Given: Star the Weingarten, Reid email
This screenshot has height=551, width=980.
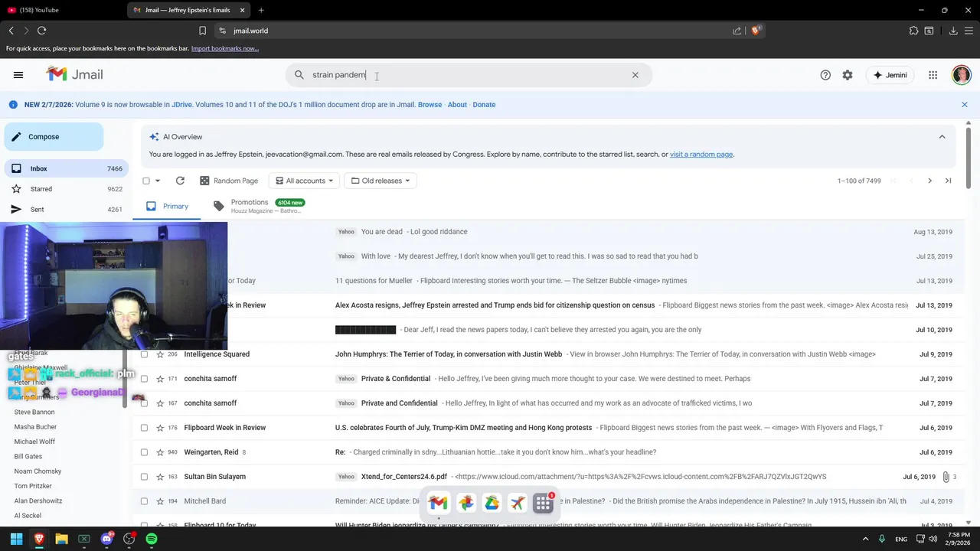Looking at the screenshot, I should [160, 452].
